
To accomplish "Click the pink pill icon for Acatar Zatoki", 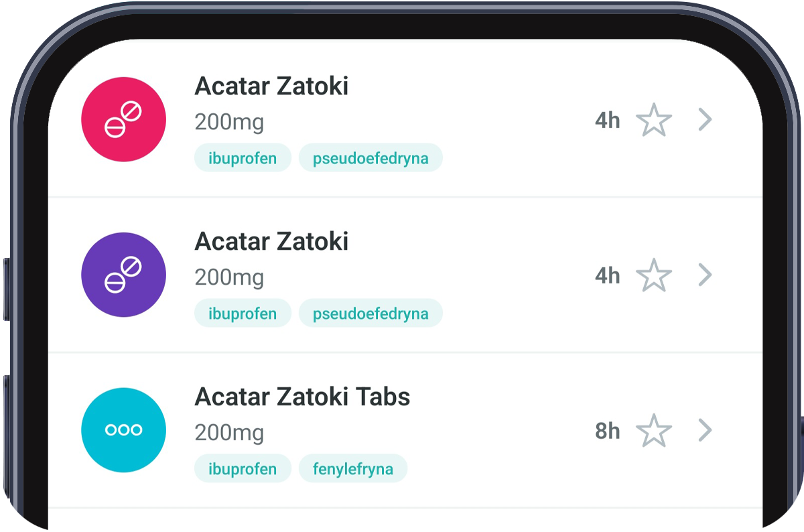I will pos(123,119).
